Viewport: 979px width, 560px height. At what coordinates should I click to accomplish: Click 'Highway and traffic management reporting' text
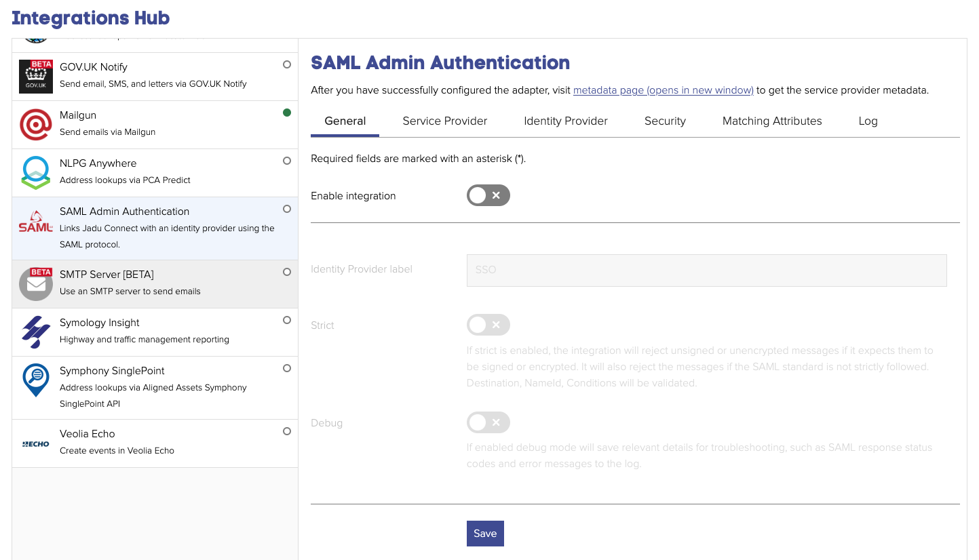[145, 339]
